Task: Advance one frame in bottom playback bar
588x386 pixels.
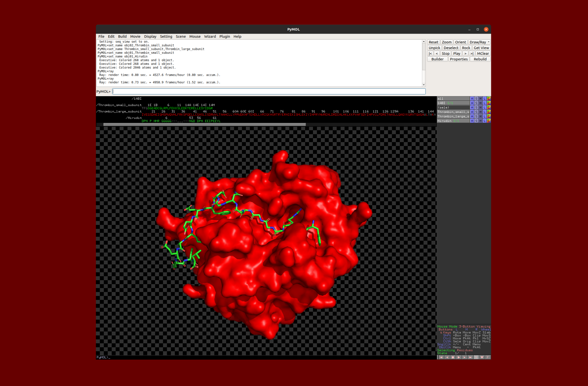Action: [x=465, y=357]
